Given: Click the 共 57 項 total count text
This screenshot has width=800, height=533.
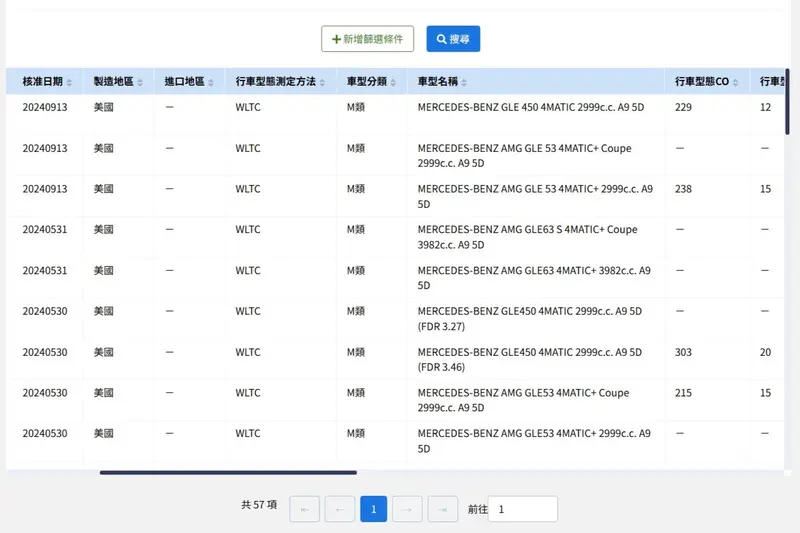Looking at the screenshot, I should pyautogui.click(x=259, y=504).
